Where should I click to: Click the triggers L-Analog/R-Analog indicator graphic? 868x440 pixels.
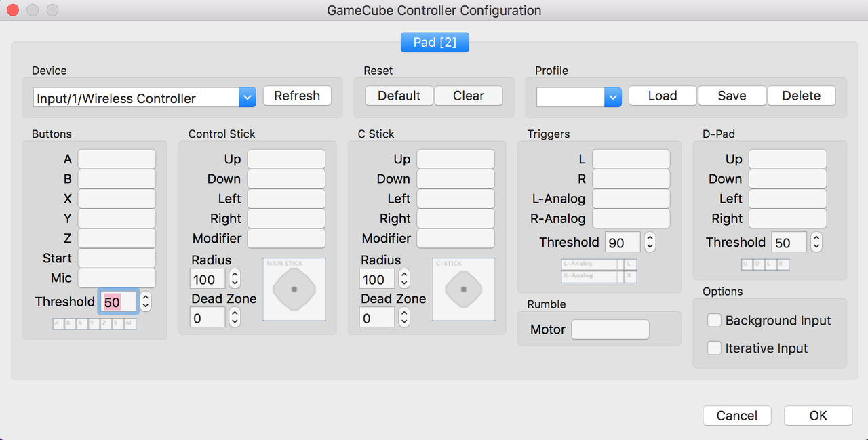click(x=599, y=270)
